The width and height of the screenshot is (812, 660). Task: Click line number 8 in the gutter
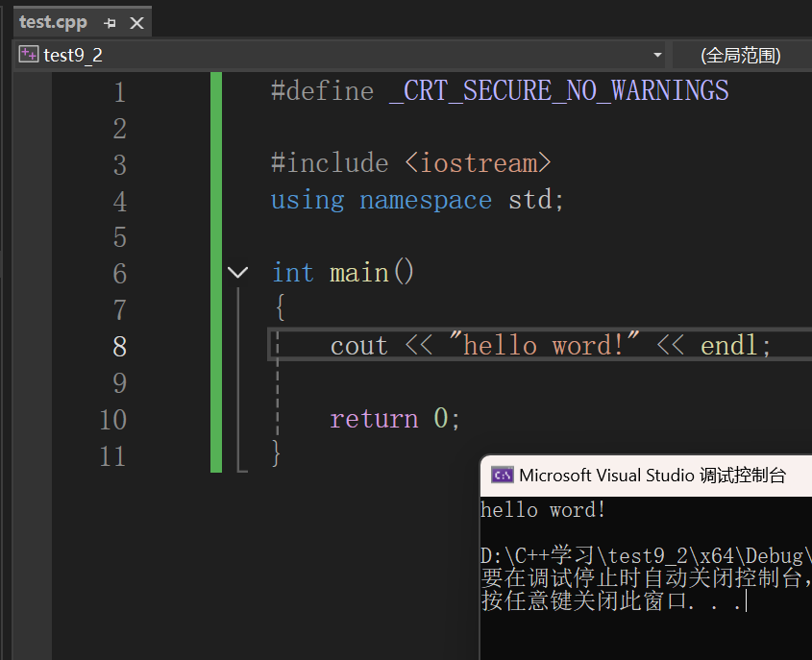[119, 346]
